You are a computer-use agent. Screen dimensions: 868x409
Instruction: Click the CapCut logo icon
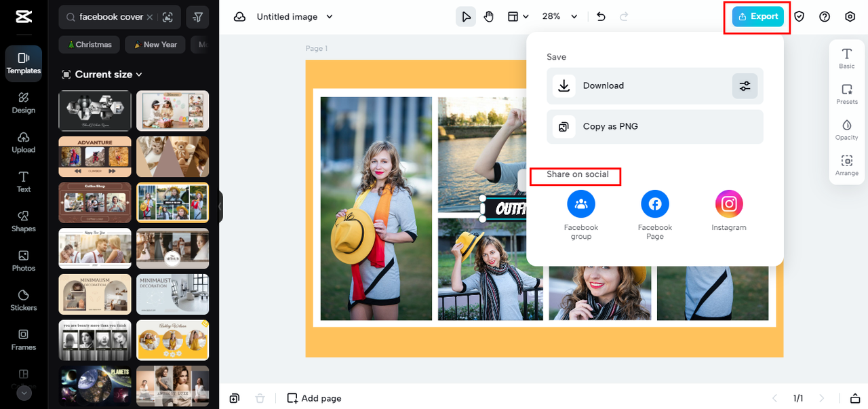(x=24, y=17)
